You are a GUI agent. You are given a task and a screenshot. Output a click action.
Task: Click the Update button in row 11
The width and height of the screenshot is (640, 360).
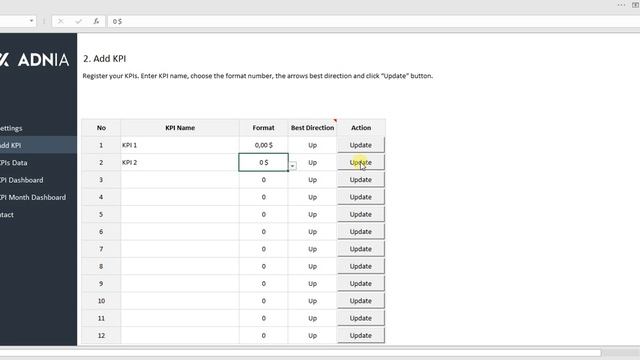pyautogui.click(x=361, y=318)
